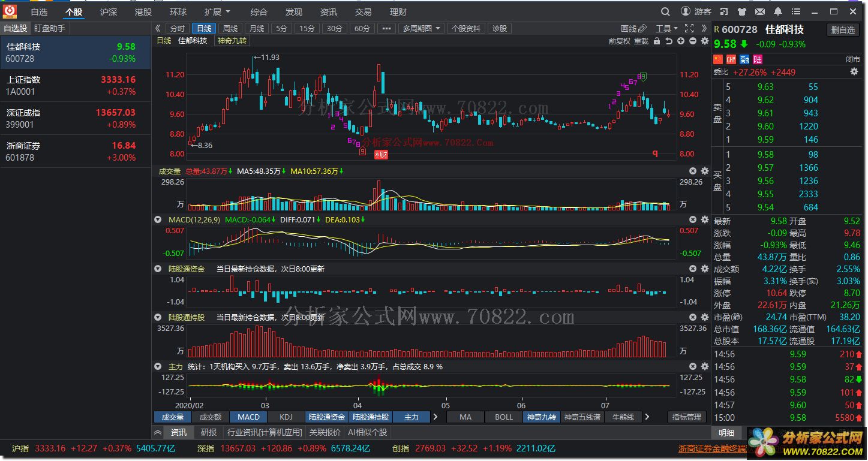Expand the 扩展 menu dropdown
The width and height of the screenshot is (868, 461).
coord(217,12)
